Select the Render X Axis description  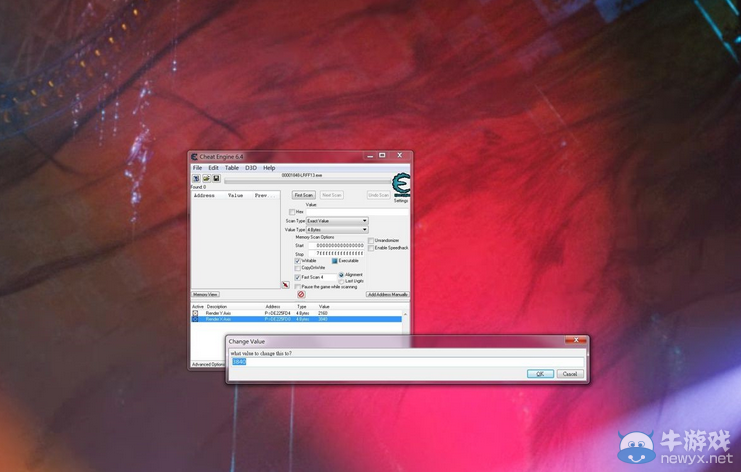tap(218, 319)
